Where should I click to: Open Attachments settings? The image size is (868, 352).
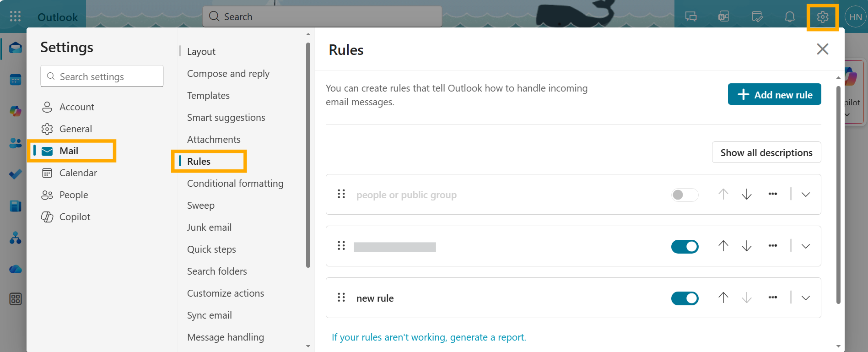click(x=214, y=140)
